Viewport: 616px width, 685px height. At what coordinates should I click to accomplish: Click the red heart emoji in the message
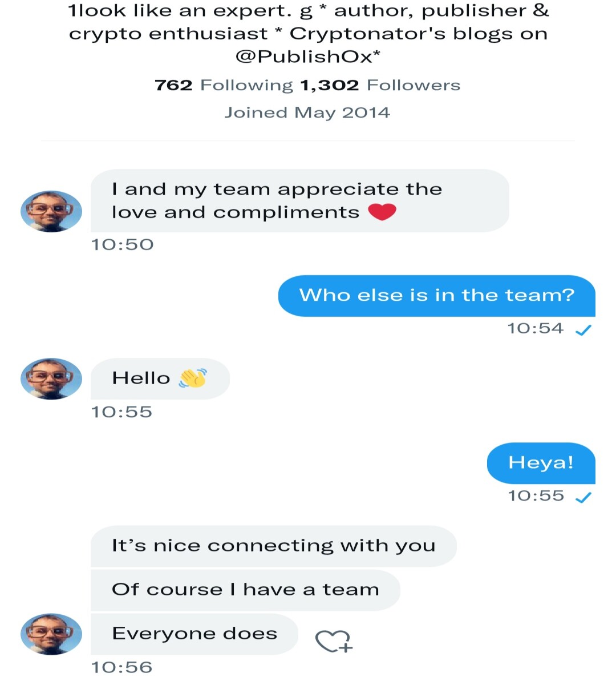click(382, 212)
